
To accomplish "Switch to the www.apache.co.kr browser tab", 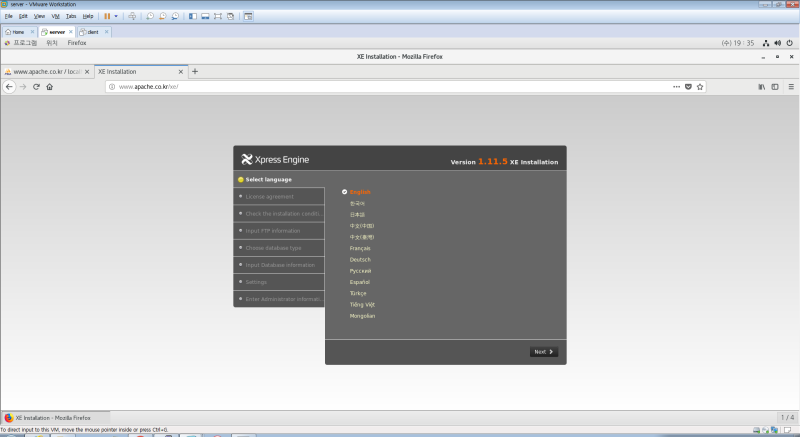I will tap(47, 72).
